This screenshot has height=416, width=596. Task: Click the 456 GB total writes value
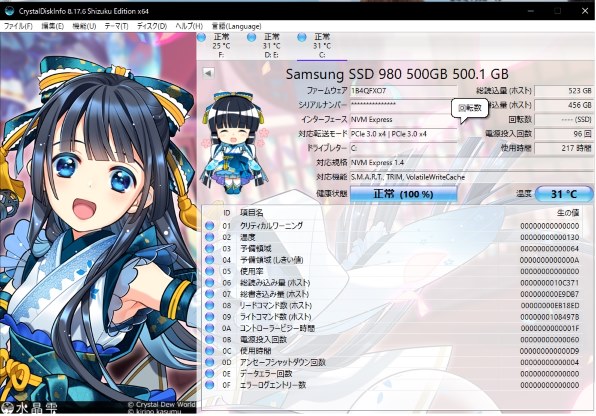click(564, 105)
